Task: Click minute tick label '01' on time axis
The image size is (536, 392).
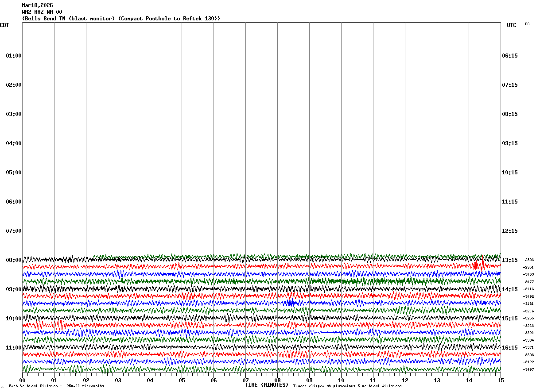Action: (54, 380)
